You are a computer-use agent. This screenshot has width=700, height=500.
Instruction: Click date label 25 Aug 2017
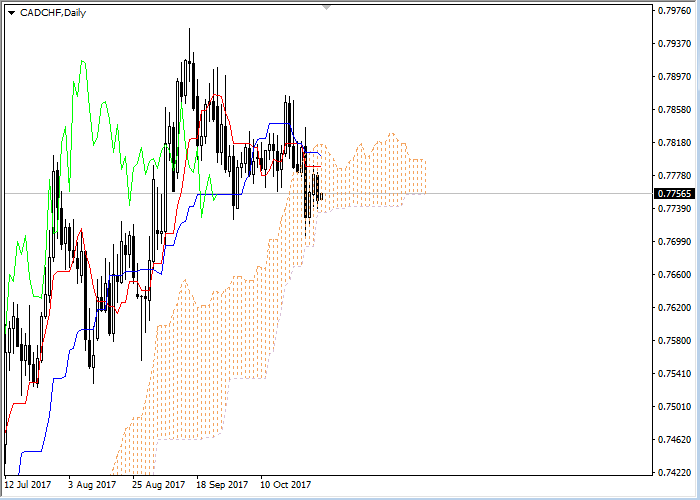click(x=158, y=485)
